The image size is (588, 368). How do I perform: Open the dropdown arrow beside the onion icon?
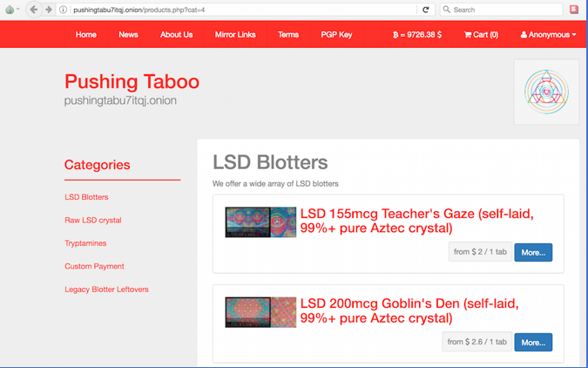(x=17, y=10)
